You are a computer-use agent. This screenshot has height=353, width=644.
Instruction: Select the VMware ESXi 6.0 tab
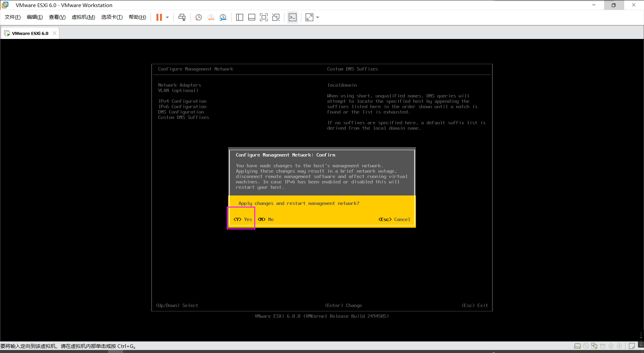(x=30, y=33)
